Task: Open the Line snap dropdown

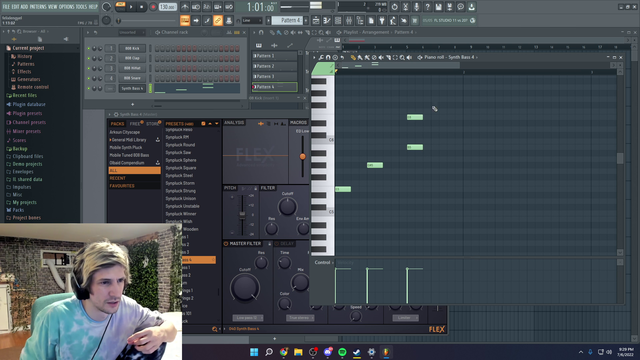Action: [252, 20]
